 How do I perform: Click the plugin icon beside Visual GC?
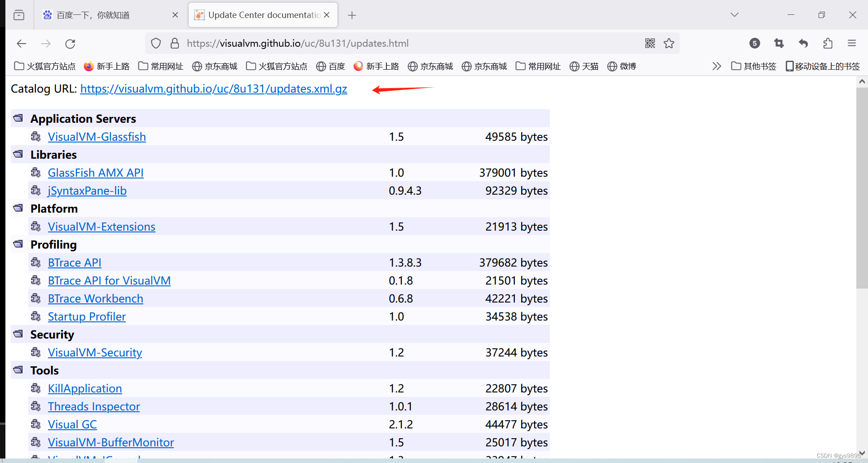[36, 424]
